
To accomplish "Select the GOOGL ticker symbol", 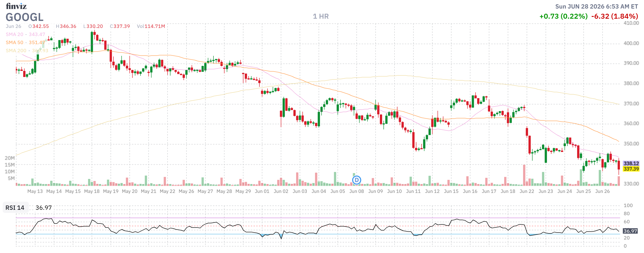I will click(25, 17).
